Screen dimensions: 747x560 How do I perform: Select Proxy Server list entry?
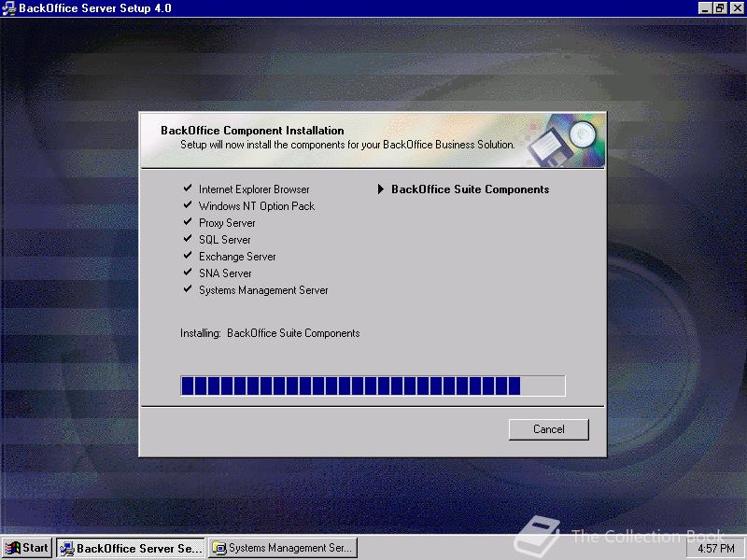[x=227, y=223]
